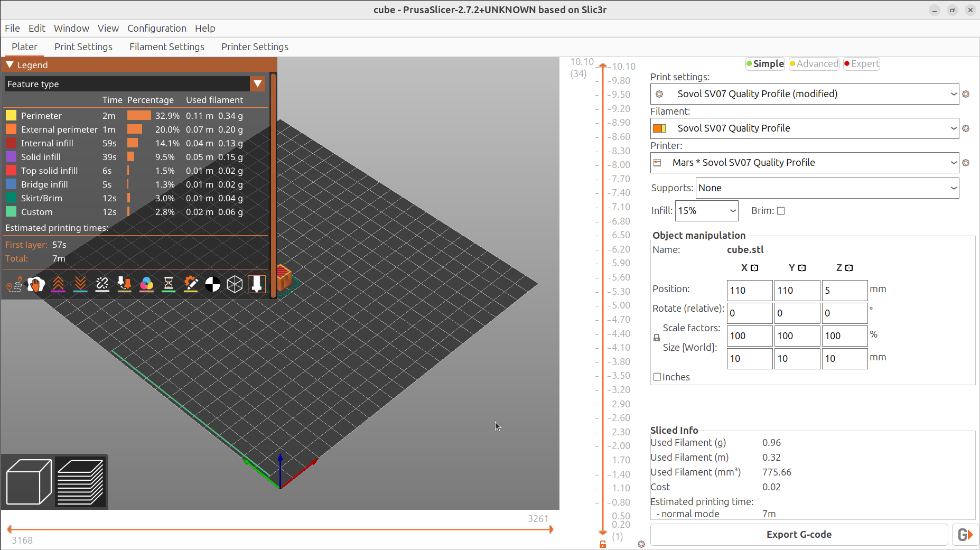Open the Supports dropdown

(x=827, y=188)
